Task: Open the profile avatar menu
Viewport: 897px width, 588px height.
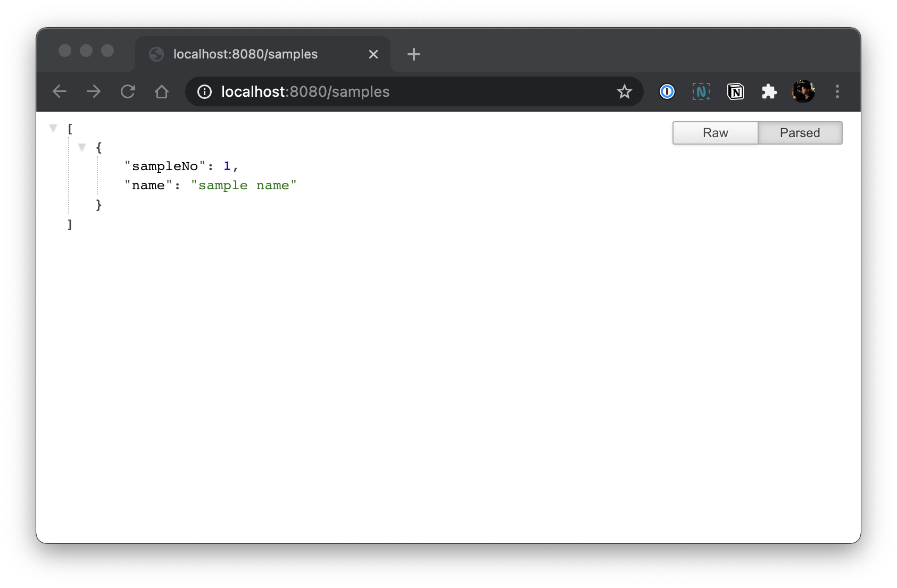Action: pos(803,92)
